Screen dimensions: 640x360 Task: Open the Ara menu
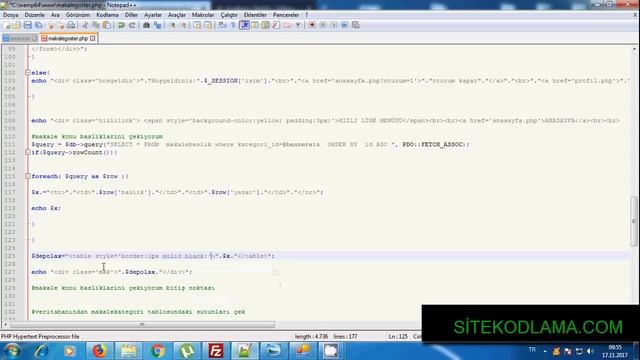click(x=55, y=15)
